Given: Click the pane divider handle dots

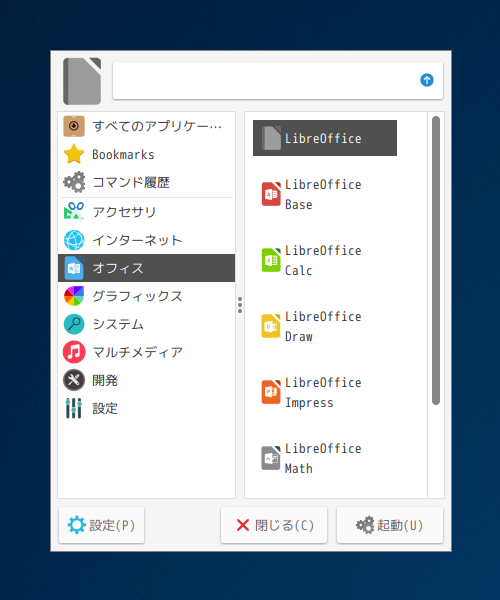Looking at the screenshot, I should 240,305.
